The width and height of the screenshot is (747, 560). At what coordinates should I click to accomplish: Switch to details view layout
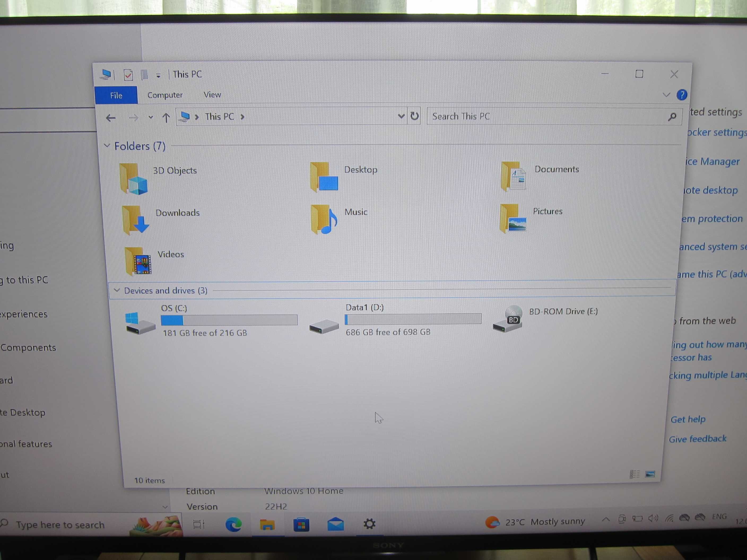click(x=635, y=474)
